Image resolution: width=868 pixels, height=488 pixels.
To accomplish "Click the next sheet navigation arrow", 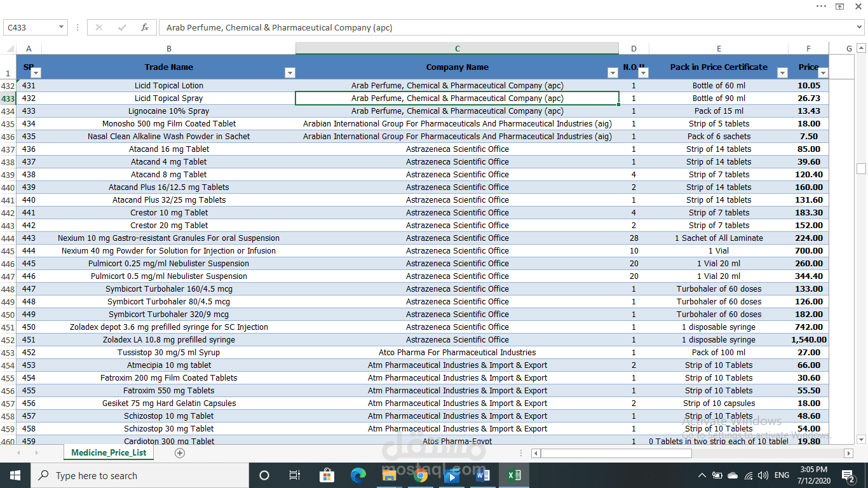I will coord(36,453).
